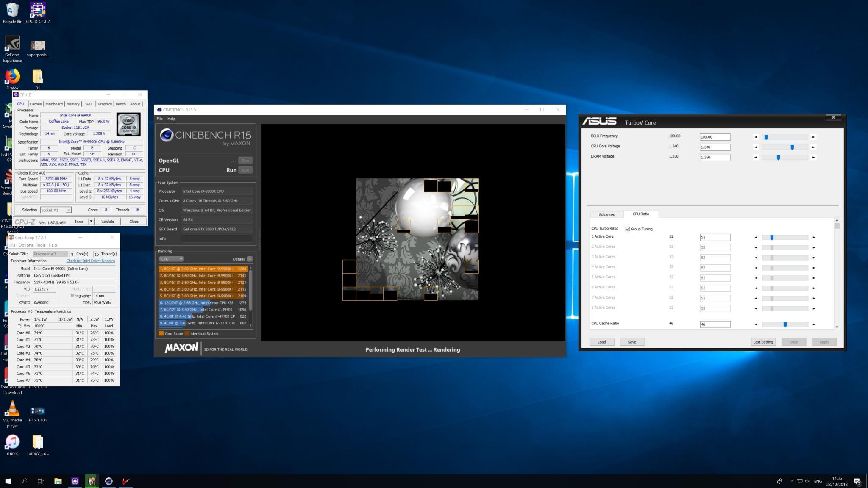Open taskbar search
Screen dimensions: 868x488
pyautogui.click(x=24, y=481)
